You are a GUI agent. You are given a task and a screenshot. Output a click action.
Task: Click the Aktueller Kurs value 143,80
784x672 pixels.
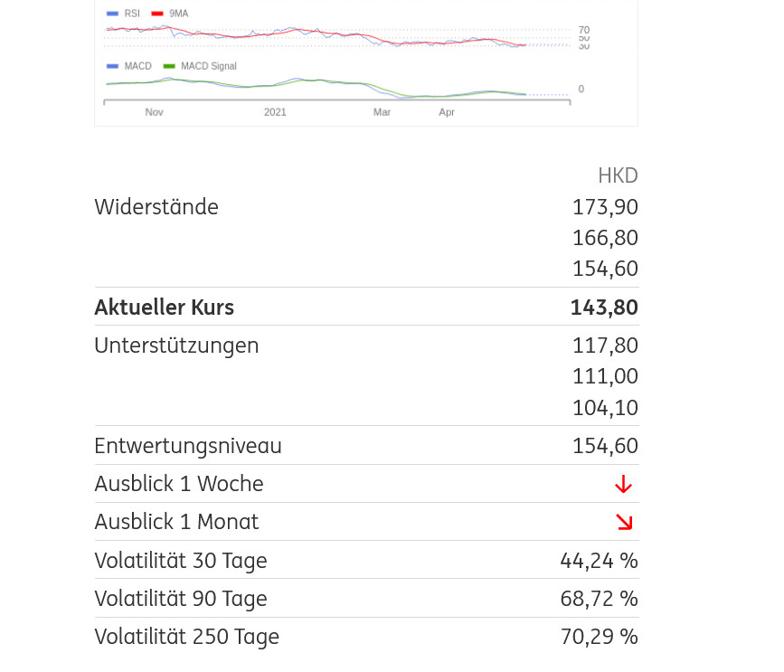coord(604,308)
